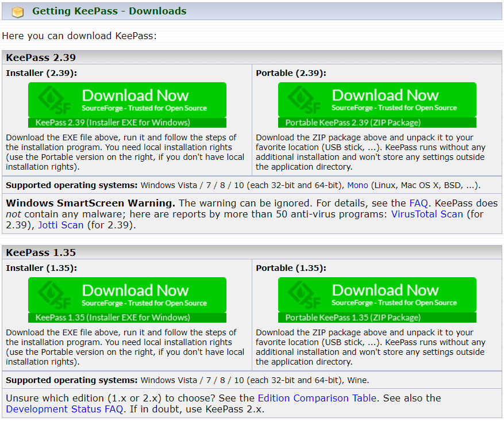Screen dimensions: 504x421
Task: Click the package box icon beside Getting KeePass
Action: [x=18, y=12]
